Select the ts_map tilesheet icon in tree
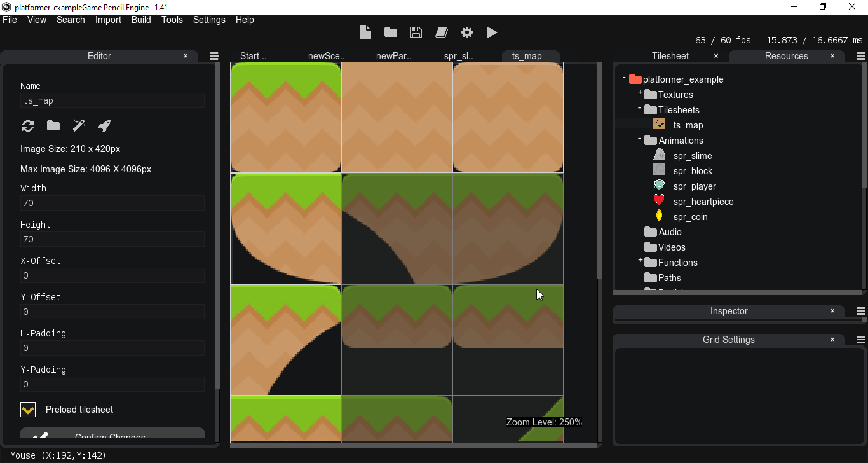Viewport: 868px width, 463px height. (659, 125)
